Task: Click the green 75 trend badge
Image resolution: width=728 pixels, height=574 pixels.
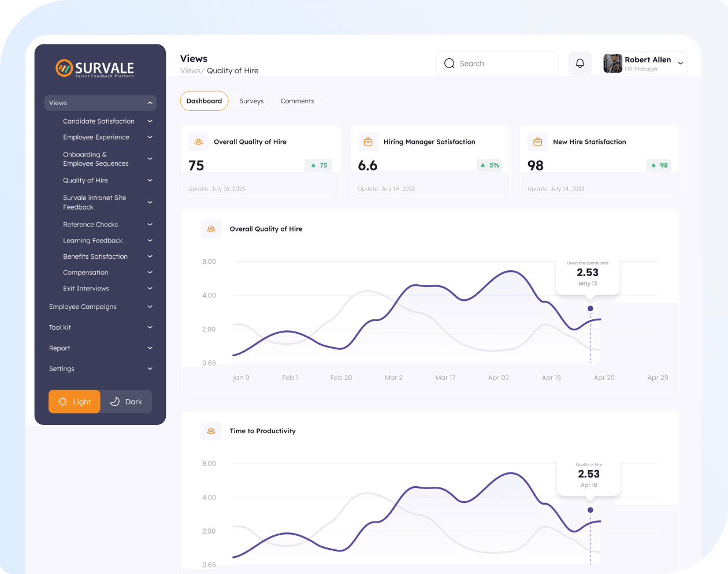Action: click(x=318, y=165)
